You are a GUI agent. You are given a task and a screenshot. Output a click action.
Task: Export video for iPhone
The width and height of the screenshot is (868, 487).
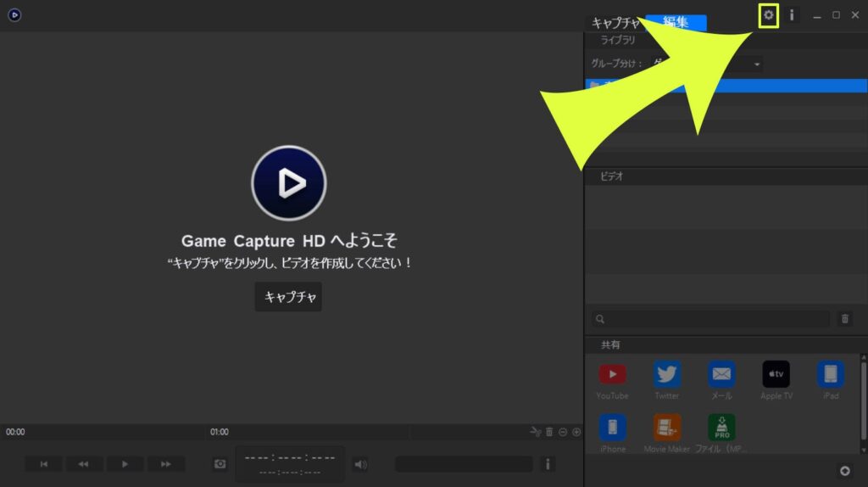click(x=612, y=427)
